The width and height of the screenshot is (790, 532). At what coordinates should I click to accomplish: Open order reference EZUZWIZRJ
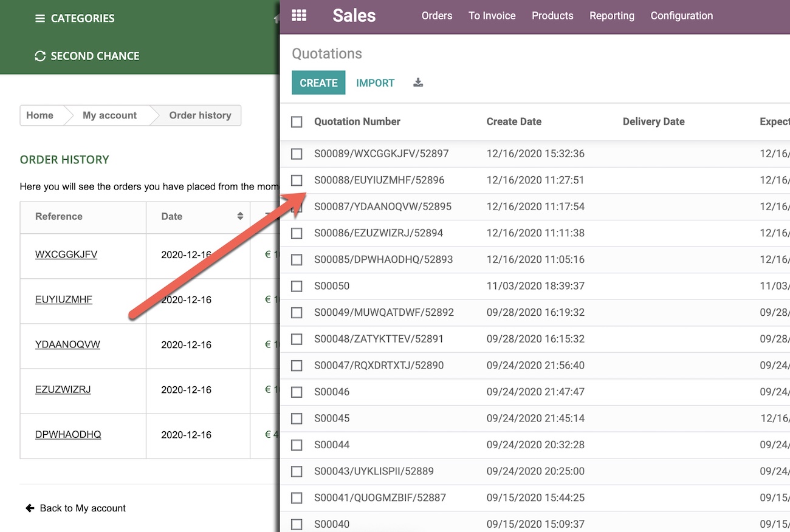click(63, 389)
